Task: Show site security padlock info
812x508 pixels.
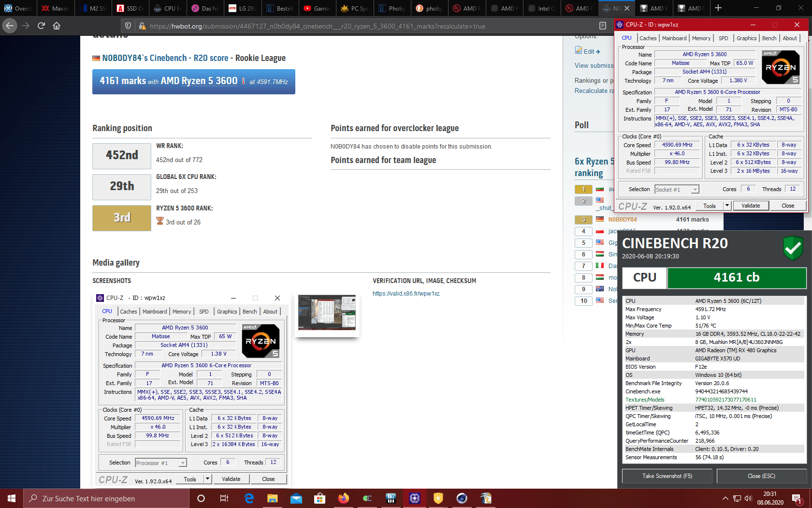Action: pos(142,26)
